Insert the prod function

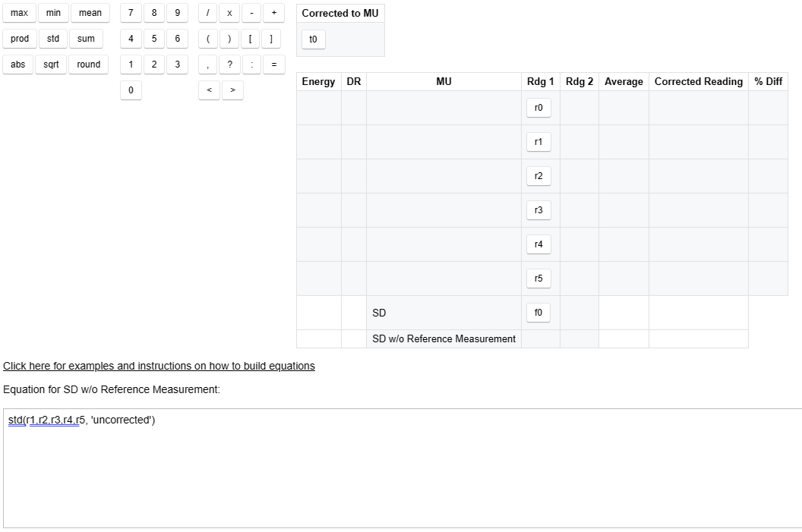[20, 39]
